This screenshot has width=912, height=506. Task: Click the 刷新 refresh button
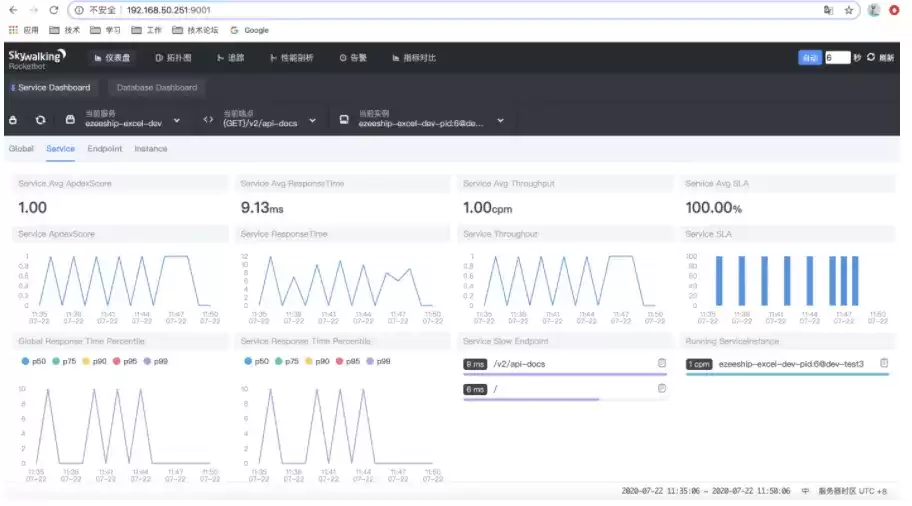880,58
